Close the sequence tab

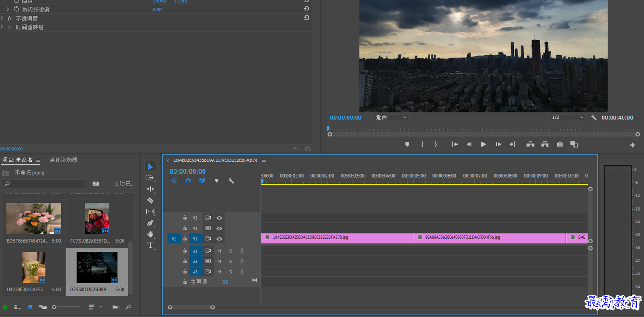click(167, 160)
